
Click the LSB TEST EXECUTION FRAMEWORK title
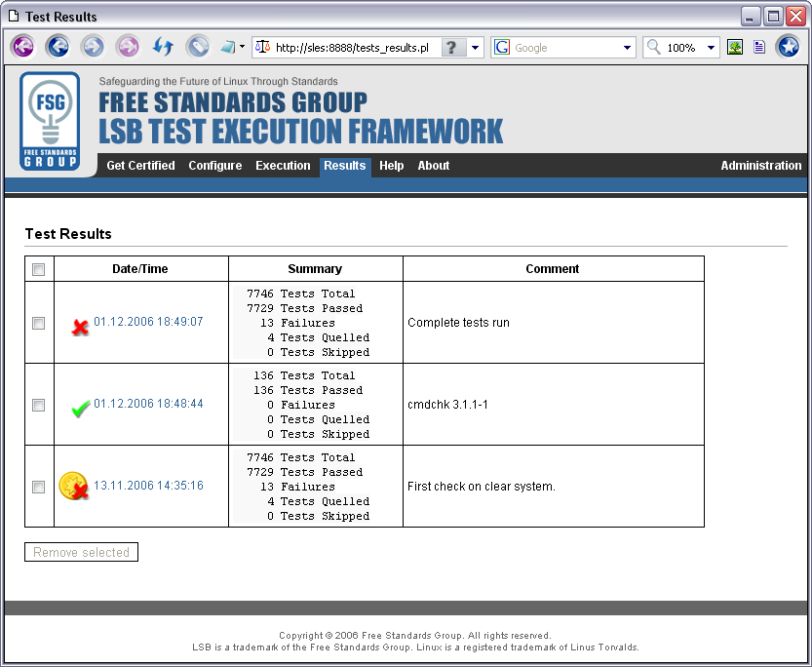tap(301, 131)
